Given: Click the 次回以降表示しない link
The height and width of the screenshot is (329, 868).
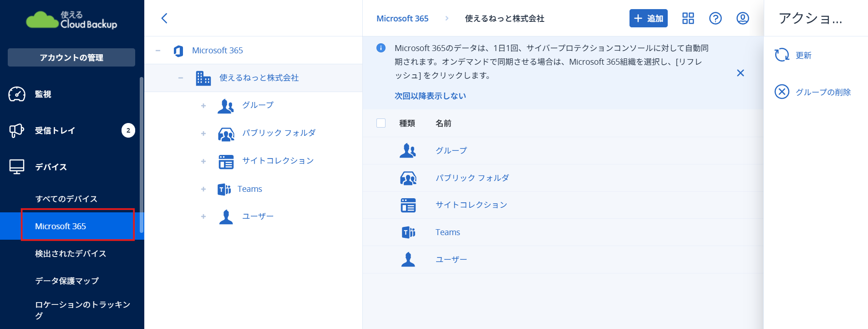Looking at the screenshot, I should [430, 96].
